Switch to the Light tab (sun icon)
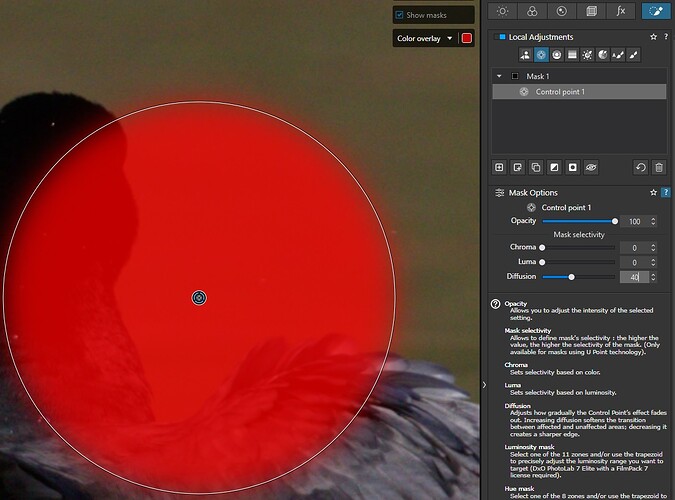Image resolution: width=675 pixels, height=500 pixels. (502, 11)
